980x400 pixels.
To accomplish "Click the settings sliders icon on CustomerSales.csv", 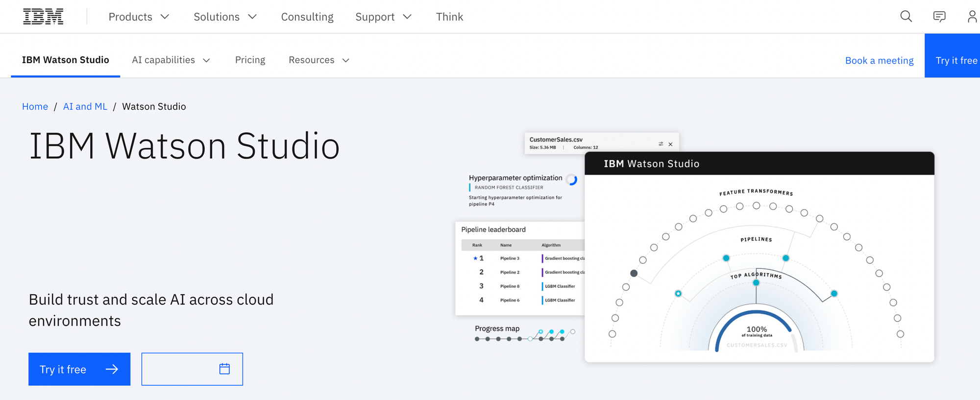I will [x=661, y=144].
